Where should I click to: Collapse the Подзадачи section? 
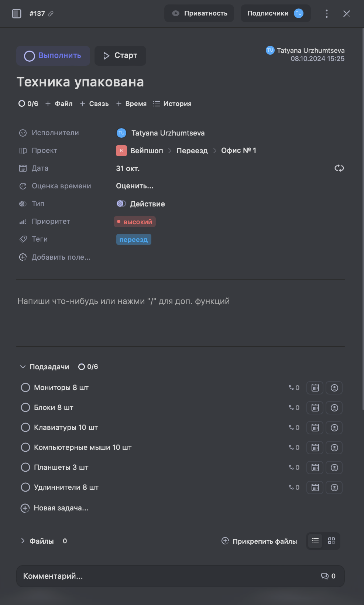[x=23, y=367]
